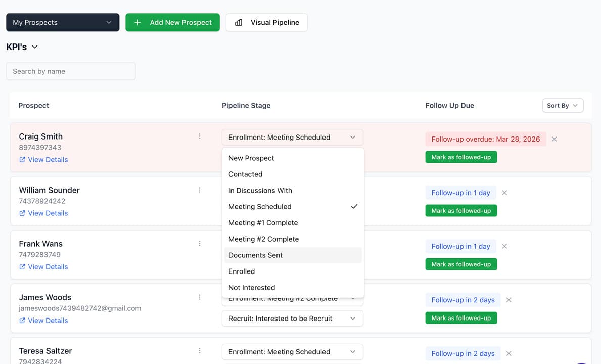Pick Meeting #2 Complete option
The height and width of the screenshot is (364, 601).
point(293,239)
